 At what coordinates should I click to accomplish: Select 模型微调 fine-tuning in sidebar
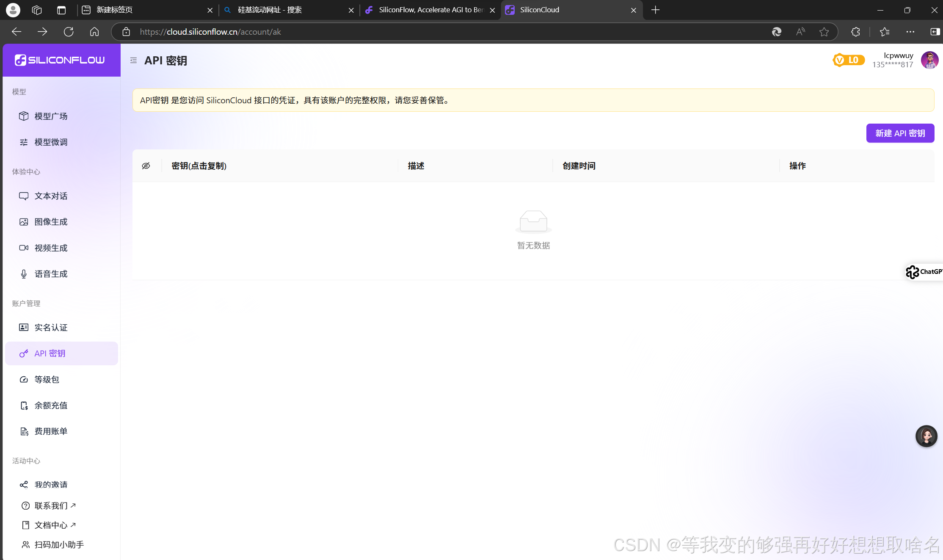point(50,142)
